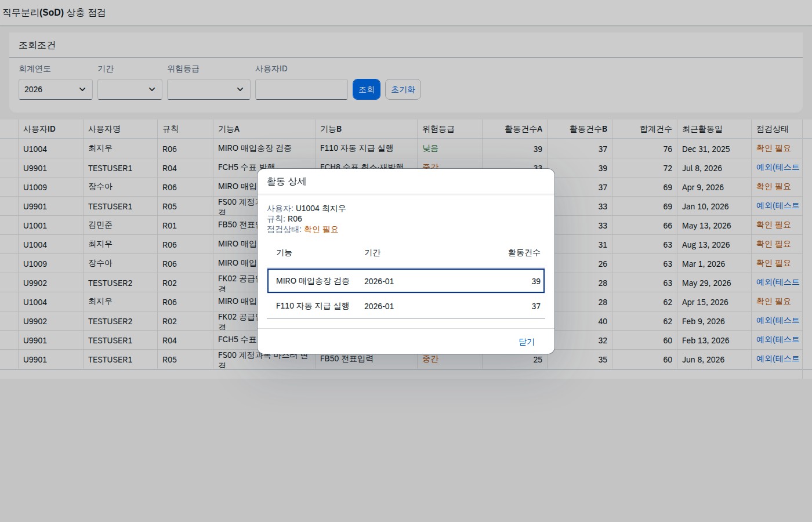Open 확인 필요 status for Dec 31, 2025 row
Viewport: 812px width, 522px height.
773,148
